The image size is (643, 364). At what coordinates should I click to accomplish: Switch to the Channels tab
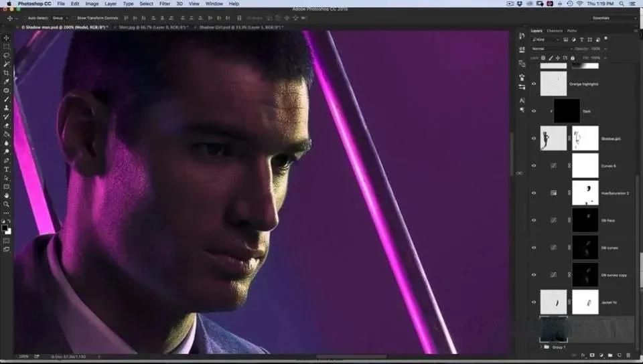555,31
